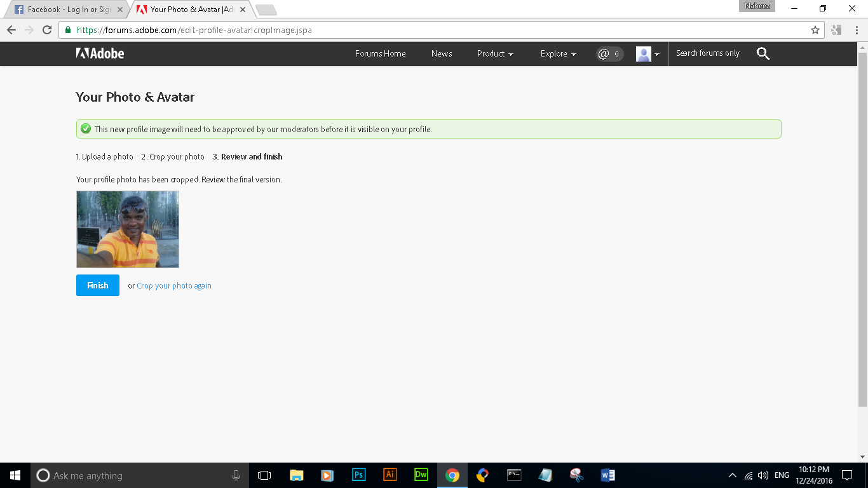This screenshot has width=868, height=488.
Task: Open the Command Prompt taskbar icon
Action: pos(514,475)
